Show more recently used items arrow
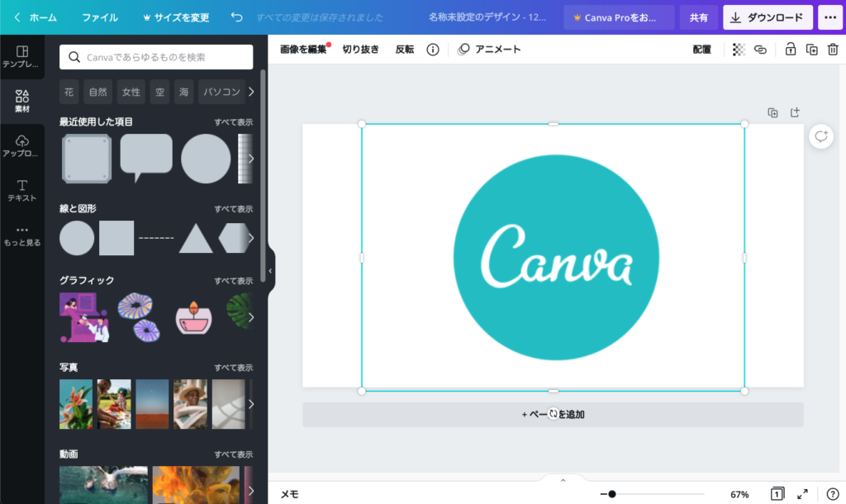 coord(251,159)
